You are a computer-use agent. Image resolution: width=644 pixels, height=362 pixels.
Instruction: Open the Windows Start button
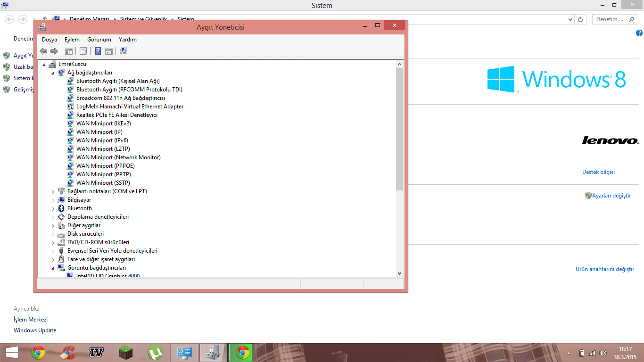[x=12, y=353]
